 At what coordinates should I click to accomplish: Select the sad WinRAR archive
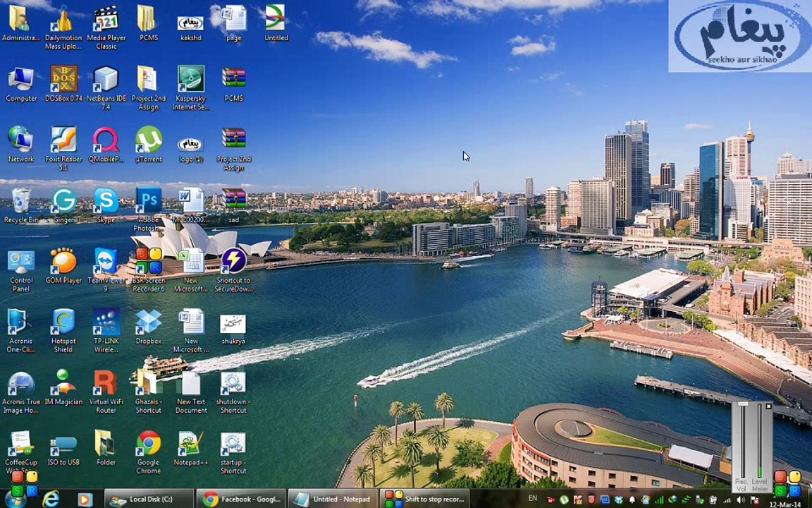coord(233,205)
